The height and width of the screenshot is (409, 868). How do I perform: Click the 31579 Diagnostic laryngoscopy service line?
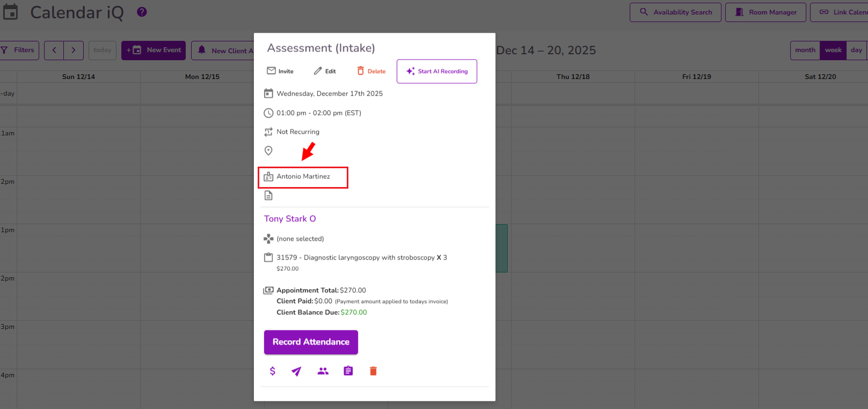[362, 257]
